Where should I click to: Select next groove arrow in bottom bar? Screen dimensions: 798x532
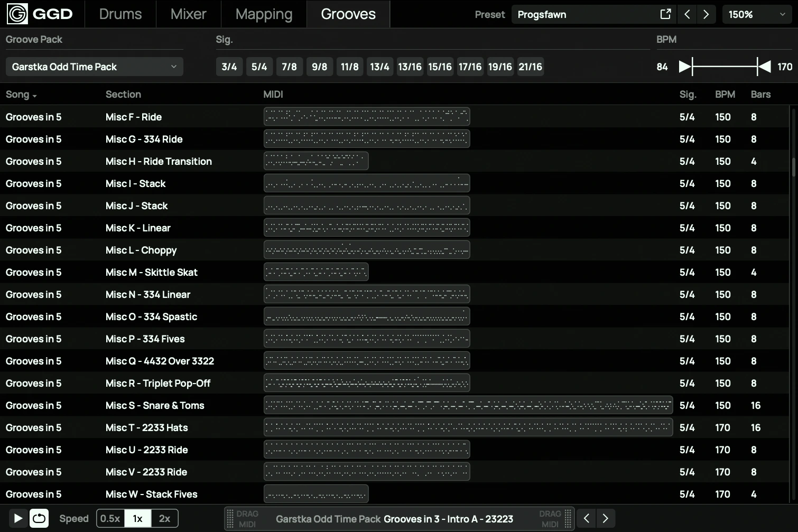[x=606, y=518]
